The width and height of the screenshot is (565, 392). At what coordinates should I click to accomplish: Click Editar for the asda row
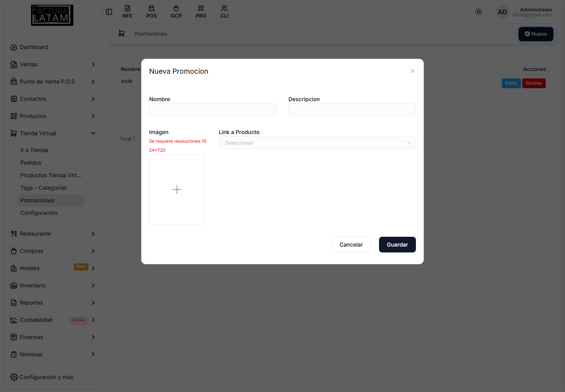511,83
